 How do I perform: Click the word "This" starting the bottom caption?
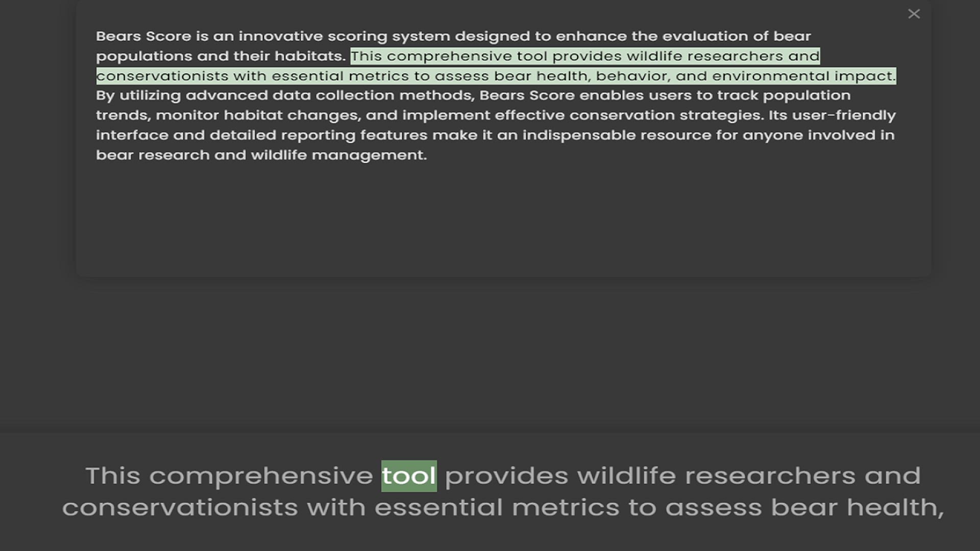point(113,476)
